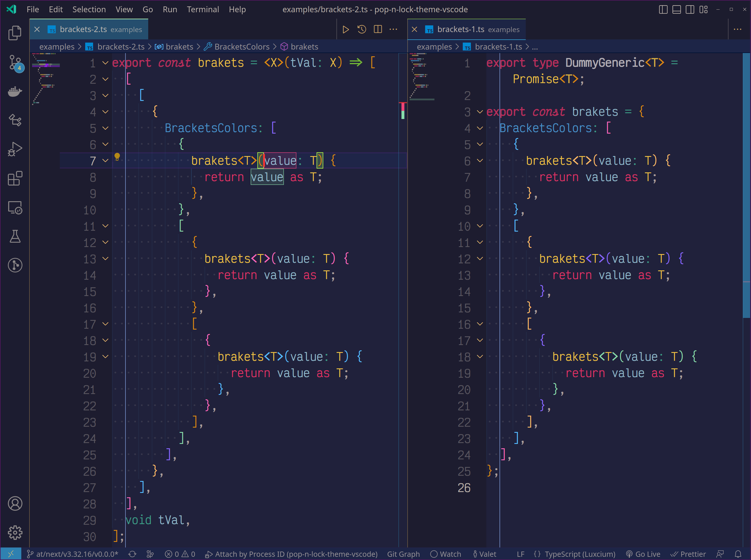Screen dimensions: 751x560
Task: Collapse line 6 fold in brackets-1.ts
Action: [480, 161]
